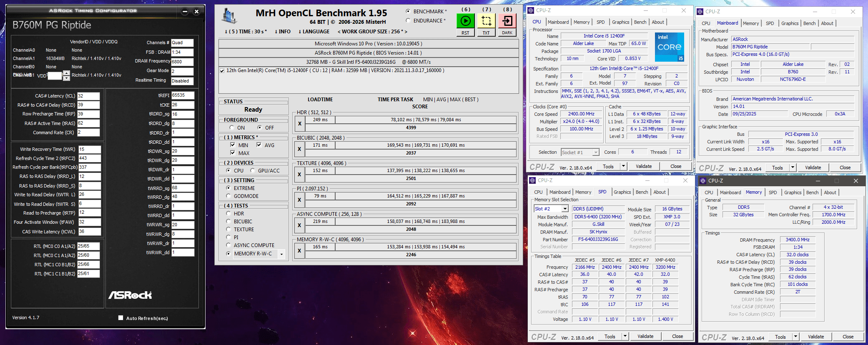This screenshot has width=868, height=345.
Task: Open Memory tab in CPU-Z SPD window
Action: tap(583, 192)
